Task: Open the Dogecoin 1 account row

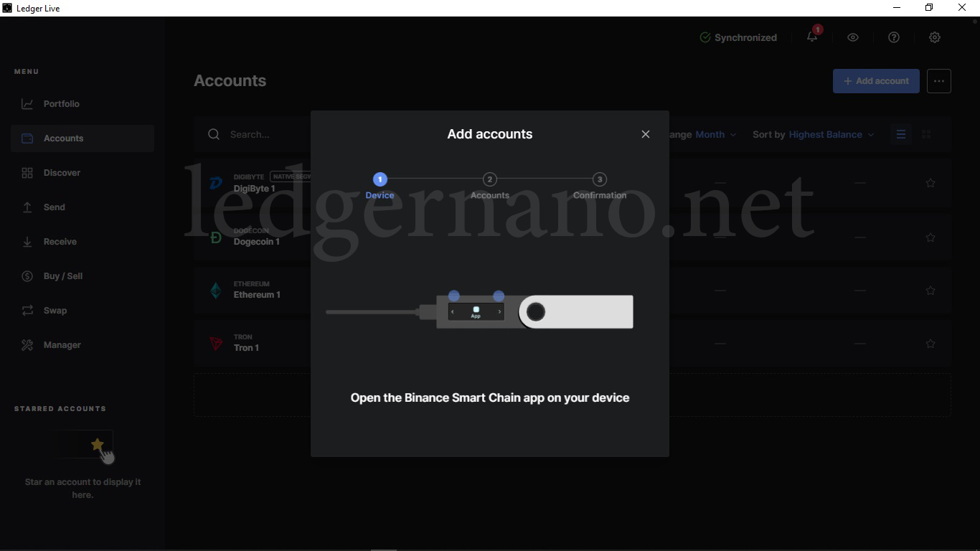Action: pyautogui.click(x=573, y=237)
